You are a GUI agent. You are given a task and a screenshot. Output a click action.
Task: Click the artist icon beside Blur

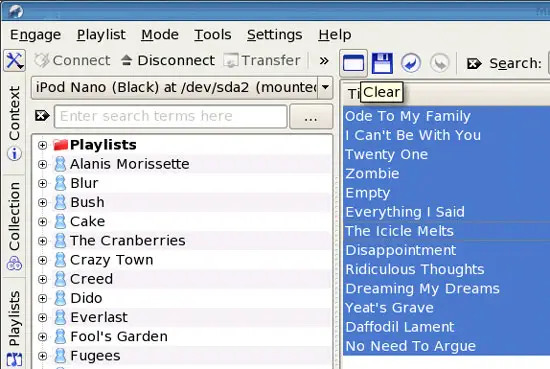coord(60,183)
